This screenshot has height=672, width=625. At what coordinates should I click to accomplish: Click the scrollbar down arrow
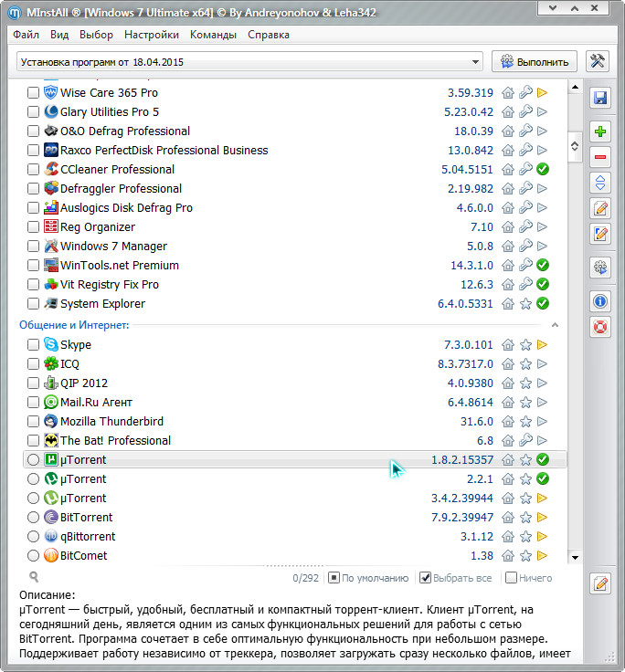pos(575,558)
